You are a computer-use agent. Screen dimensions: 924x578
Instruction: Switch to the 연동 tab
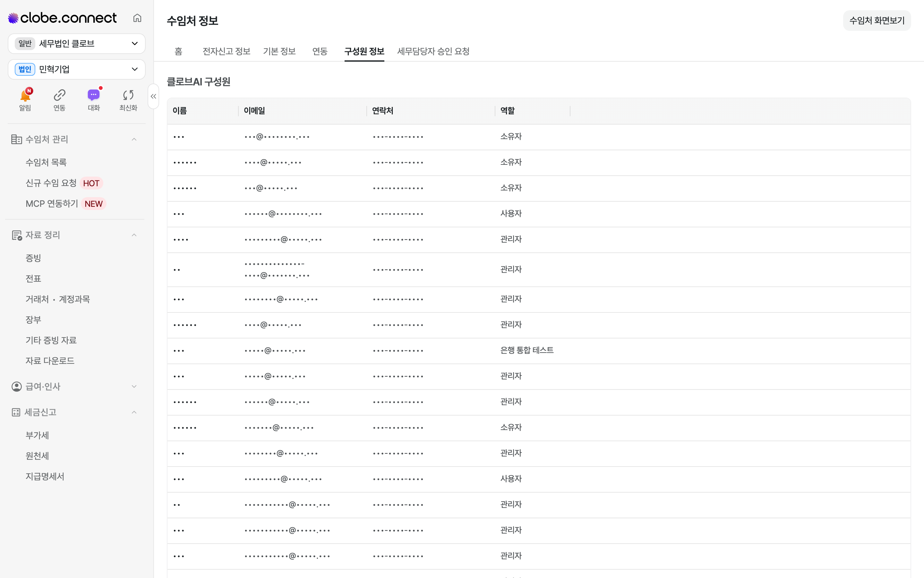[320, 51]
